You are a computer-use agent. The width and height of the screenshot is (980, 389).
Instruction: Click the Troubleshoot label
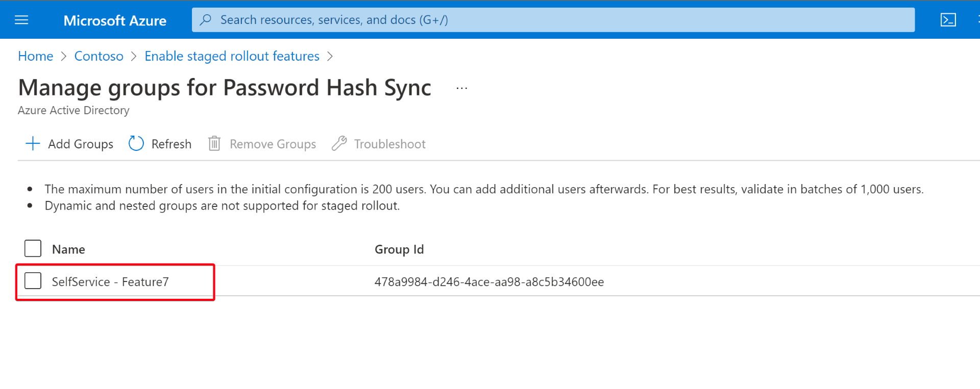[390, 144]
